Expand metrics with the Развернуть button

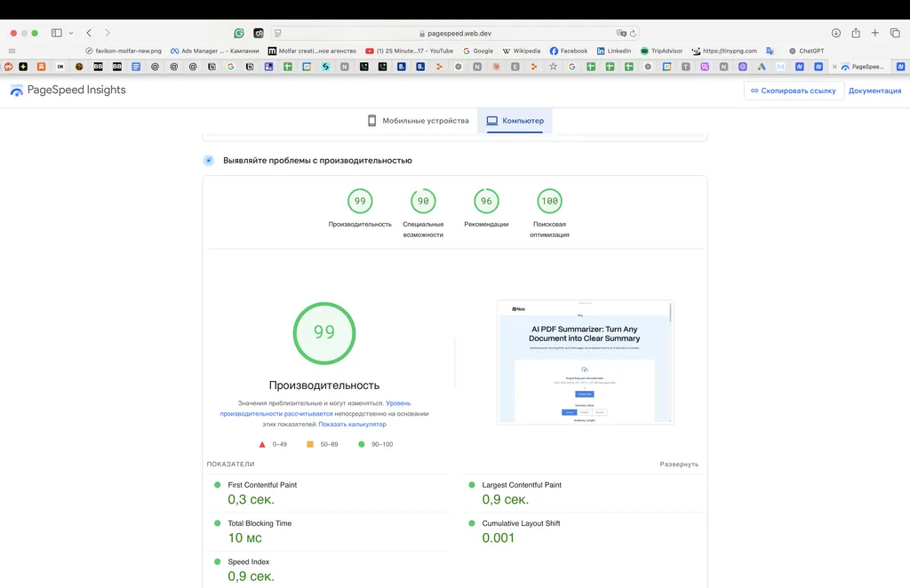(679, 464)
